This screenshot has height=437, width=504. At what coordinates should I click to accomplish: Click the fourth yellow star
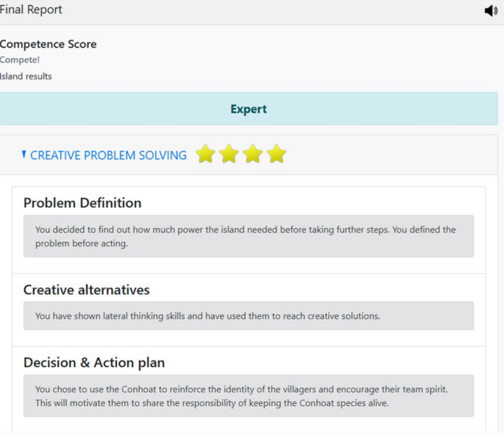coord(277,154)
